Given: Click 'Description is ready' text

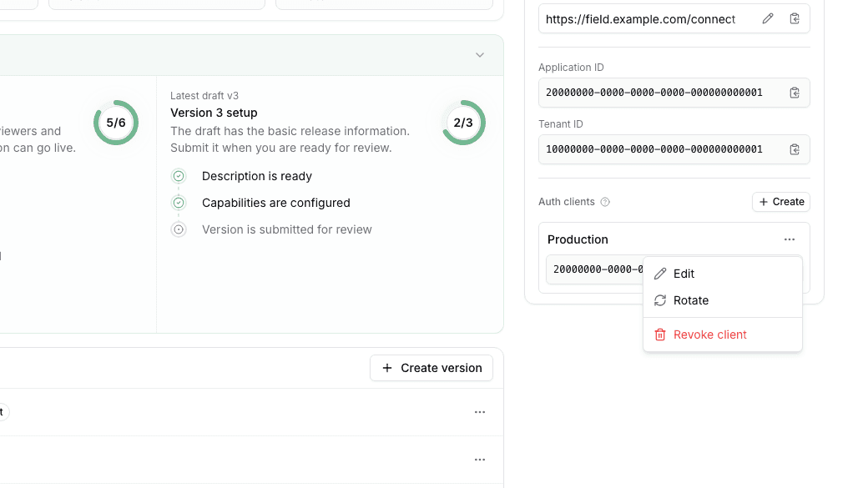Looking at the screenshot, I should [257, 176].
